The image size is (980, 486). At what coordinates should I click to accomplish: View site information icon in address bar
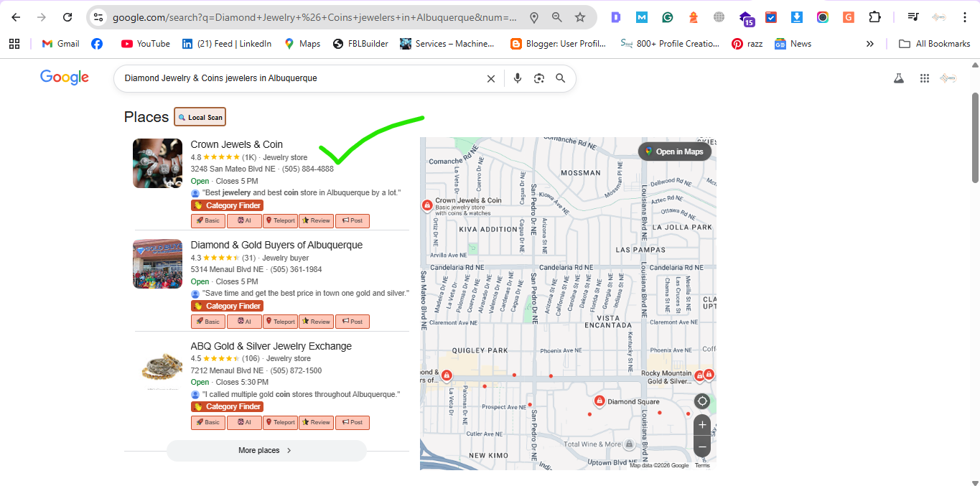[x=98, y=17]
